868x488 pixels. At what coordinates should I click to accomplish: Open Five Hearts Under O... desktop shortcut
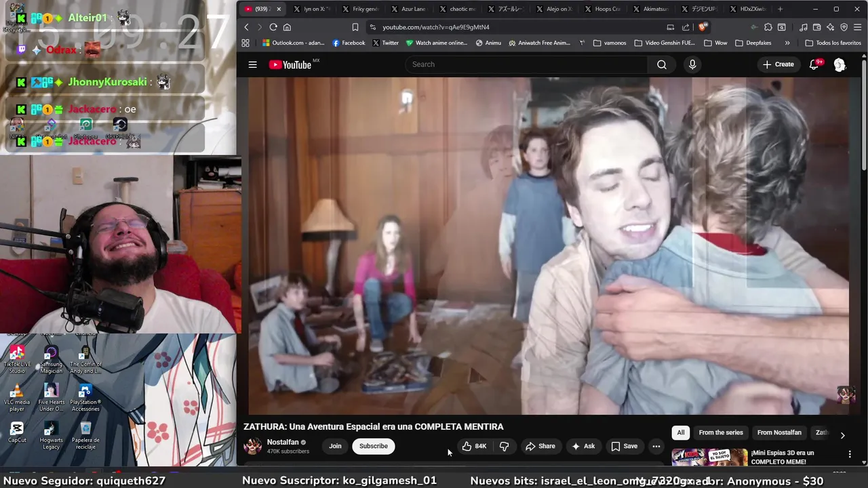click(x=51, y=398)
